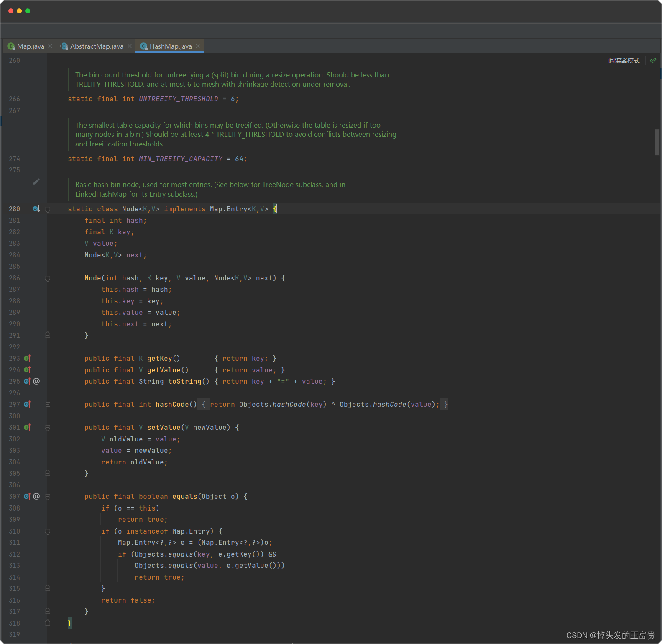Collapse the instanceof if-block fold at line 310
The height and width of the screenshot is (644, 662).
(48, 531)
